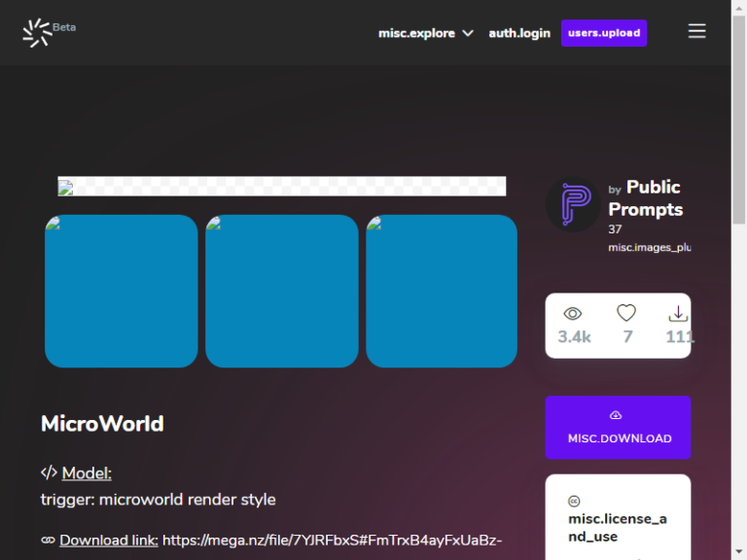Click the cloud icon in the download button
Screen dimensions: 747x560
[616, 415]
